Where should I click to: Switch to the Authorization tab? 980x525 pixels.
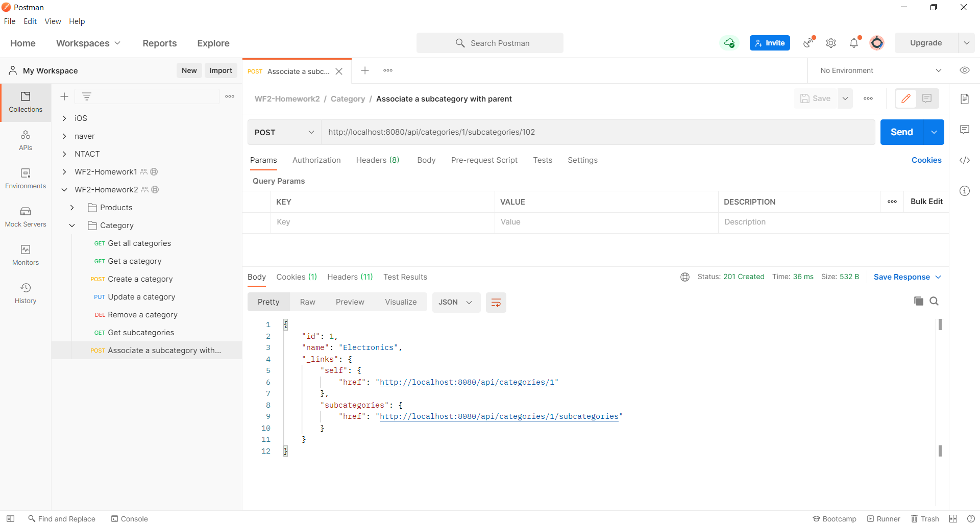[x=316, y=160]
